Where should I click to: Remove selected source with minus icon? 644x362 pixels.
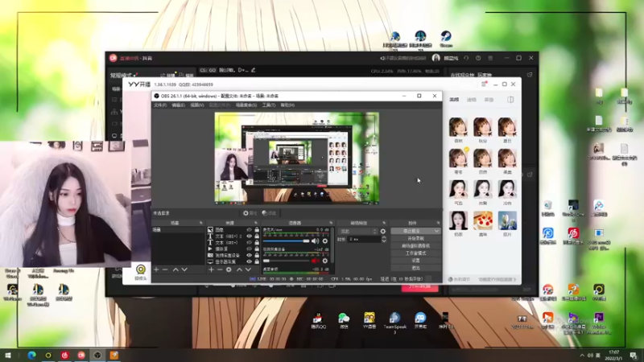(220, 269)
